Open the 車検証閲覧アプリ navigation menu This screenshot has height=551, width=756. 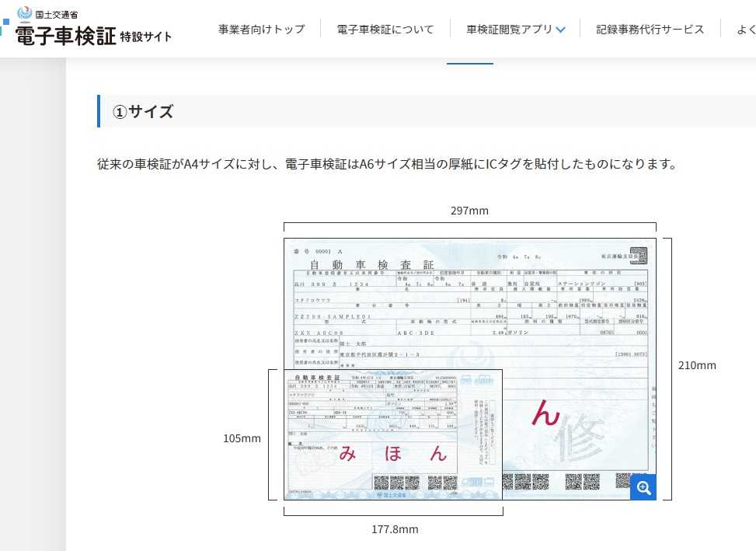pos(509,30)
